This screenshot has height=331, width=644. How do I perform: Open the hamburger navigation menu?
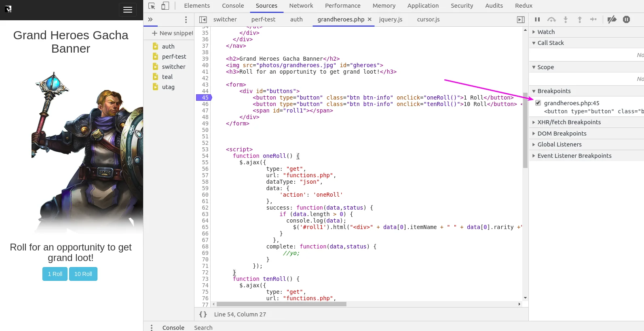[x=127, y=10]
